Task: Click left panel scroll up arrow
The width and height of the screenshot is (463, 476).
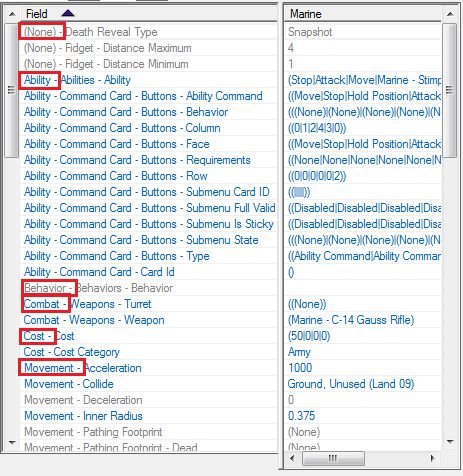Action: (x=12, y=14)
